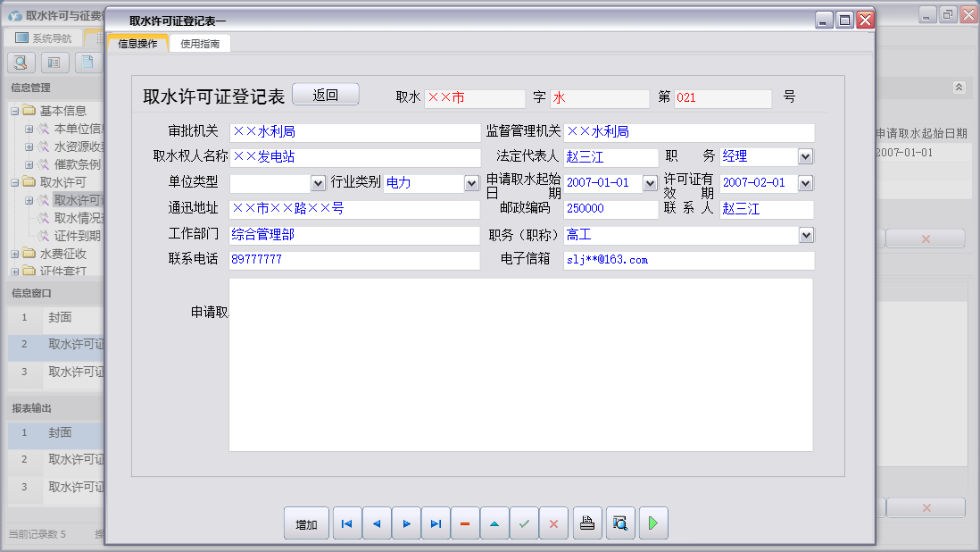
Task: Open the 许可证有效期 date dropdown
Action: tap(804, 183)
